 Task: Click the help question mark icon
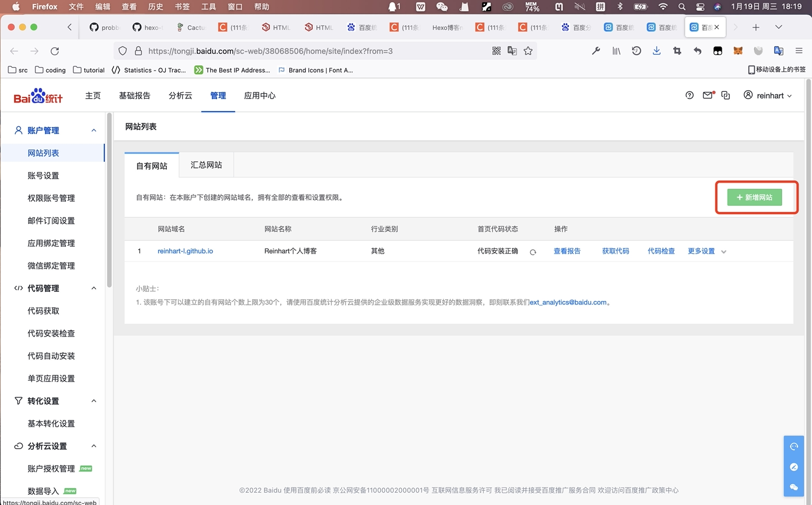[x=689, y=95]
